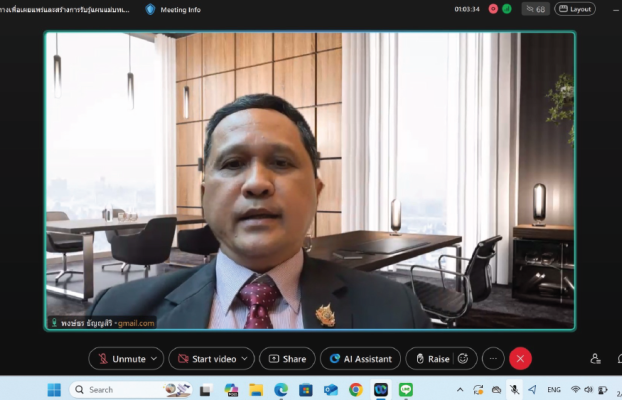Open the LINE app from taskbar

[x=406, y=389]
